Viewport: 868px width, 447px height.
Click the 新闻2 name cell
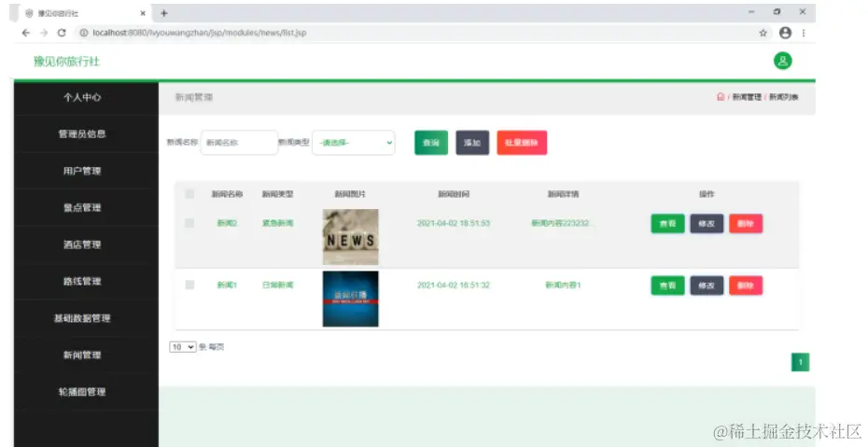pyautogui.click(x=227, y=223)
